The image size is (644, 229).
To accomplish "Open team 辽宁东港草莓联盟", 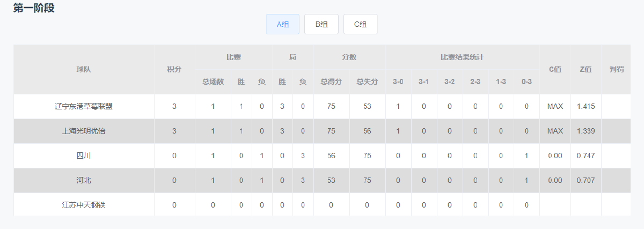I will (84, 106).
